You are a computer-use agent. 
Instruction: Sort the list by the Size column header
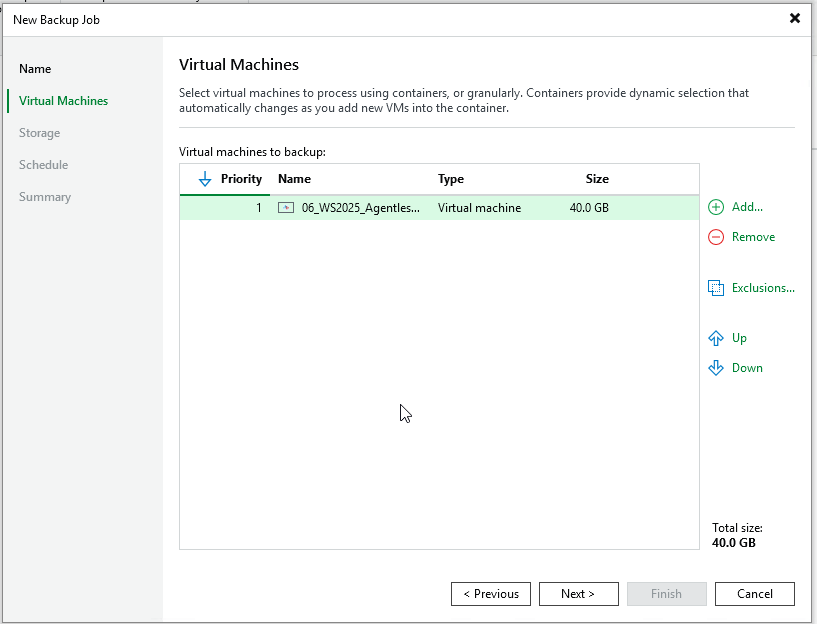[x=597, y=179]
